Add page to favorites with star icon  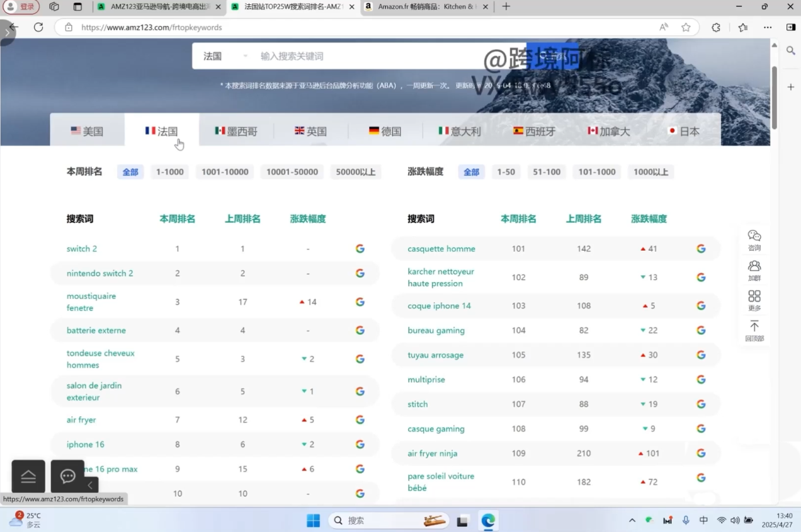[686, 27]
